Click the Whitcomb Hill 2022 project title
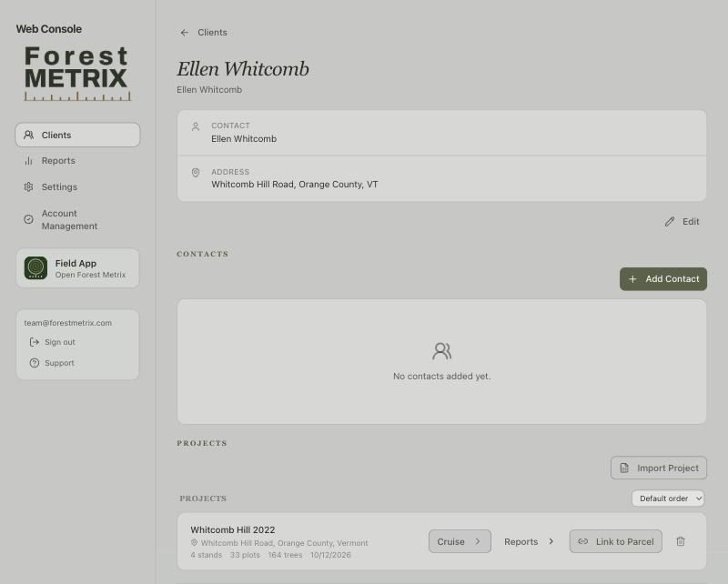The height and width of the screenshot is (584, 728). tap(233, 529)
